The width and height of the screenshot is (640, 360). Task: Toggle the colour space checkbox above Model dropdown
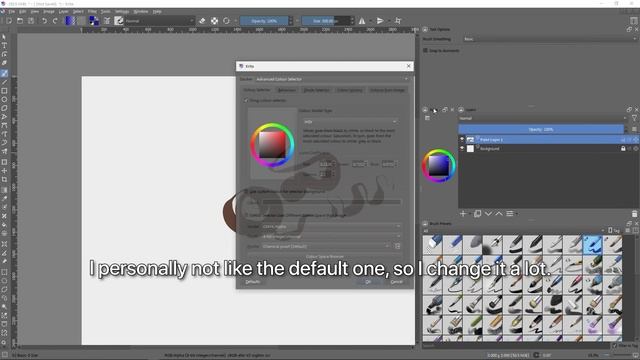click(x=246, y=215)
